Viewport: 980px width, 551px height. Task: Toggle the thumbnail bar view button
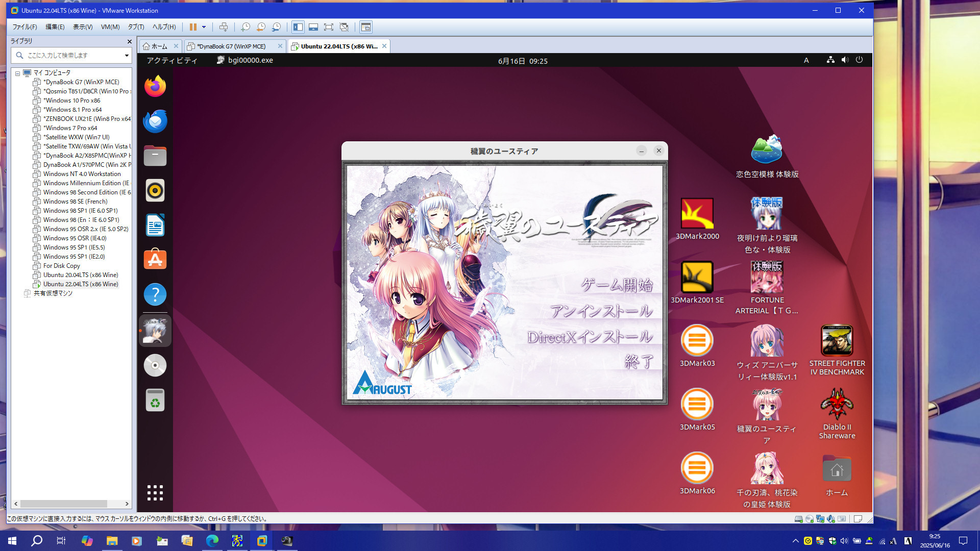pyautogui.click(x=313, y=27)
